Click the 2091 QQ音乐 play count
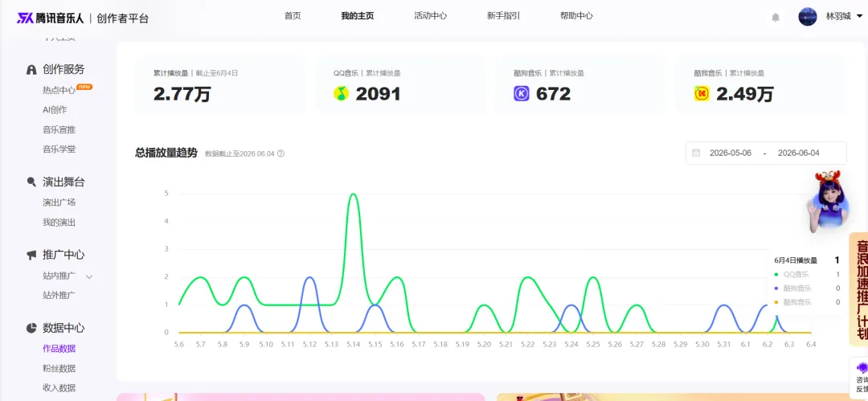This screenshot has height=401, width=868. coord(378,94)
